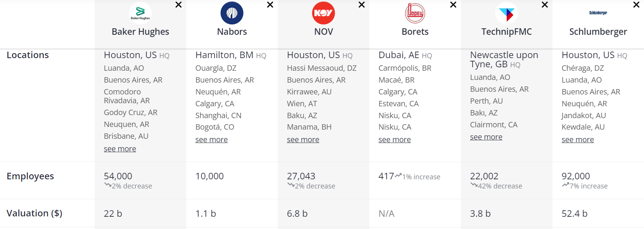Click the Schlumberger logo icon

(x=598, y=13)
